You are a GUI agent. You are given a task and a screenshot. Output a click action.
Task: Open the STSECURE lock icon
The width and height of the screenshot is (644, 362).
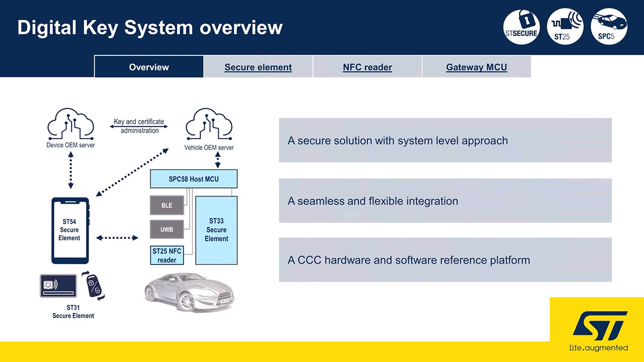(x=521, y=26)
